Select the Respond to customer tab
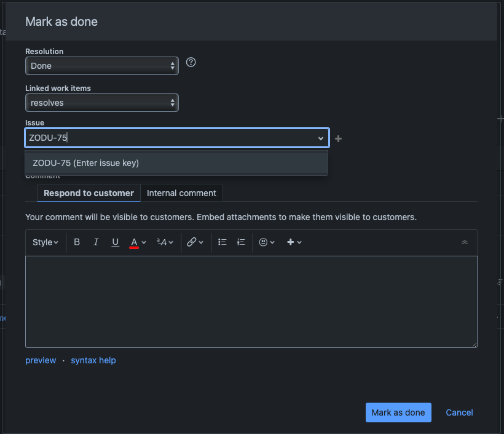 tap(88, 192)
